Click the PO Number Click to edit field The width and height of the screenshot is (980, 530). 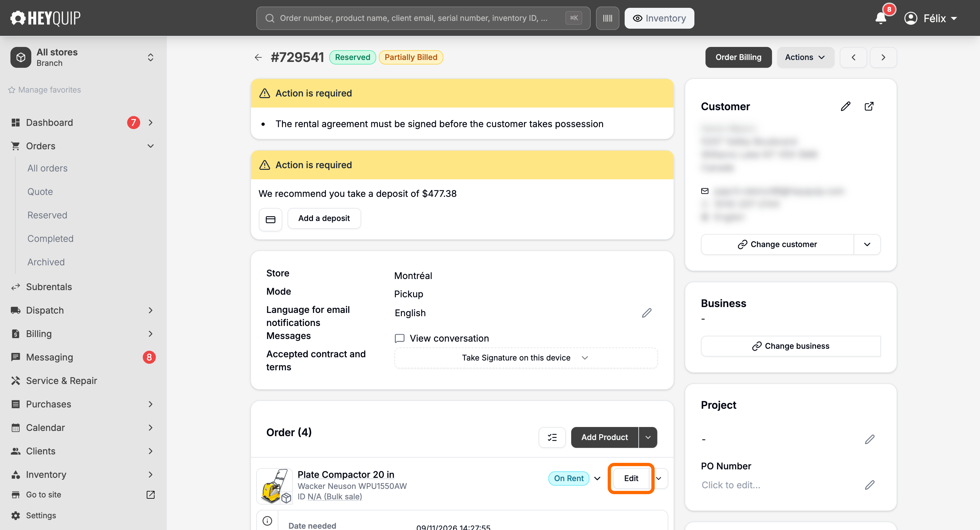(x=731, y=485)
